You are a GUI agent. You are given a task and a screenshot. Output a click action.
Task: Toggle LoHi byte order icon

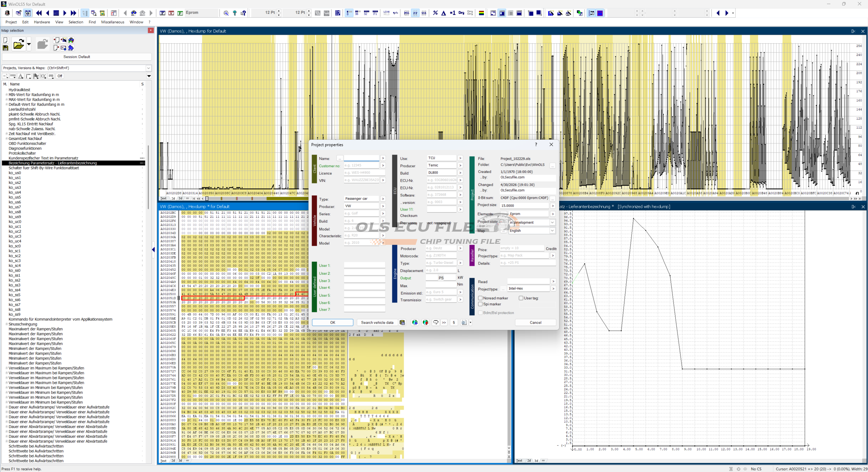pos(387,13)
